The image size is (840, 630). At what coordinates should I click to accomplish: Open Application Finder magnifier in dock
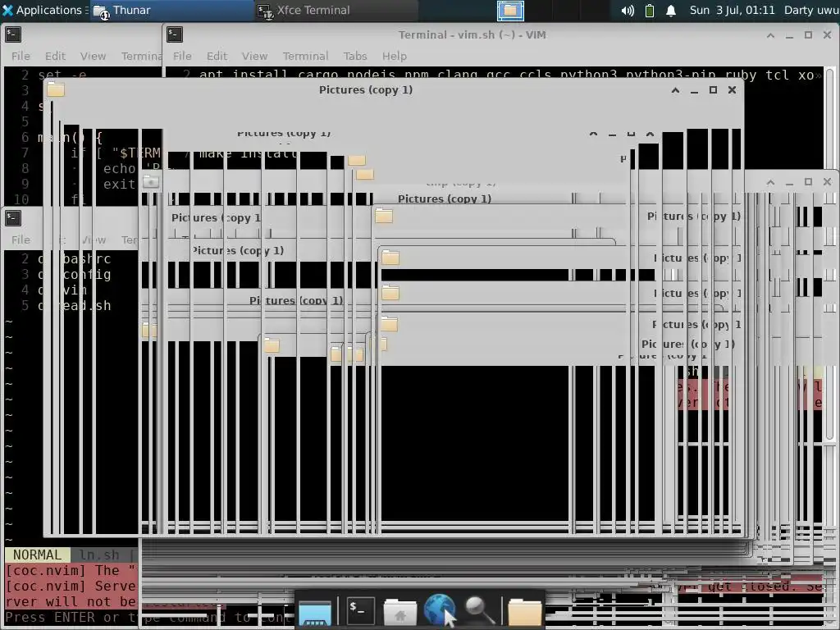click(479, 610)
